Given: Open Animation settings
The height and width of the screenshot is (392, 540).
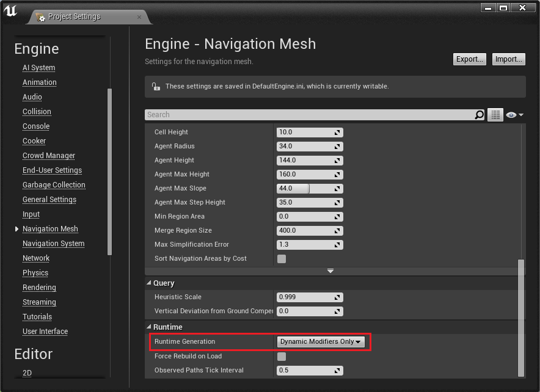Looking at the screenshot, I should [x=39, y=82].
